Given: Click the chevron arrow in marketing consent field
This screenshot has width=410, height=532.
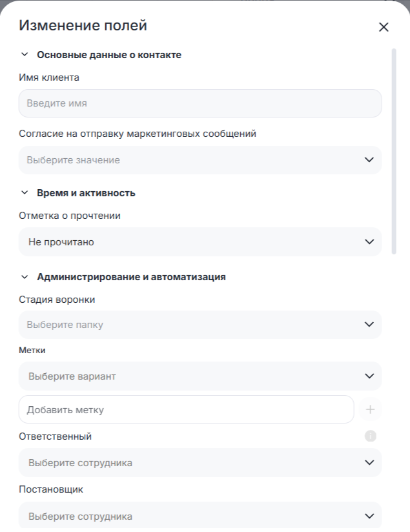Looking at the screenshot, I should 369,160.
